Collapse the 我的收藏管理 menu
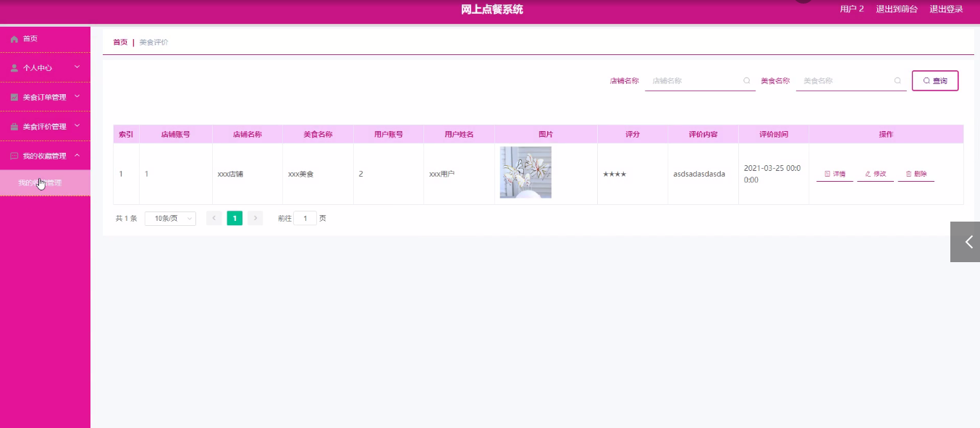Viewport: 980px width, 428px height. tap(76, 155)
